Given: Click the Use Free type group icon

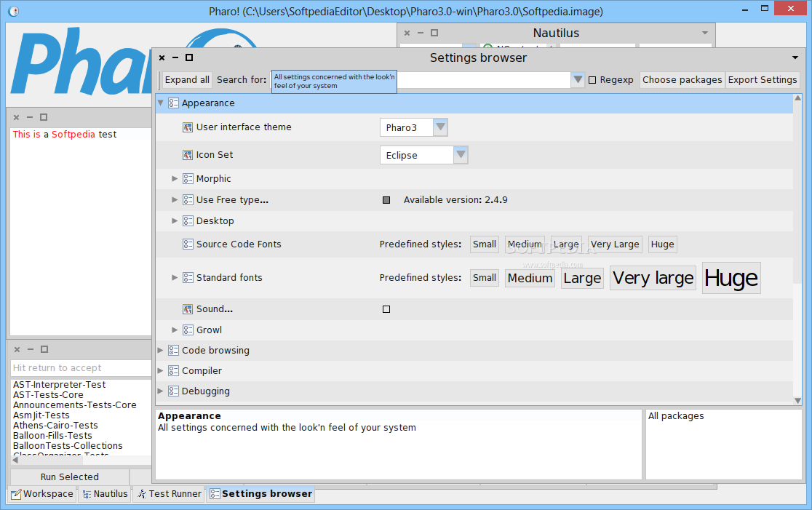Looking at the screenshot, I should coord(188,200).
